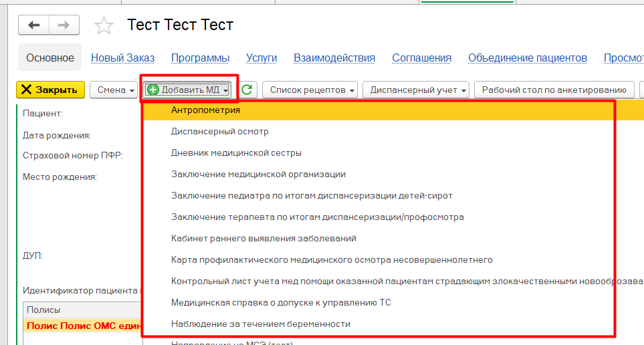
Task: Open the Услуги section
Action: 261,58
